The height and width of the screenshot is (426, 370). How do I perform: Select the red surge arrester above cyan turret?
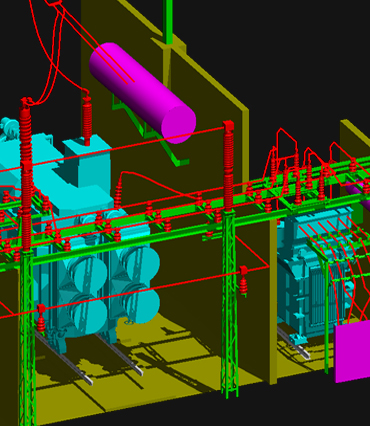pyautogui.click(x=87, y=120)
